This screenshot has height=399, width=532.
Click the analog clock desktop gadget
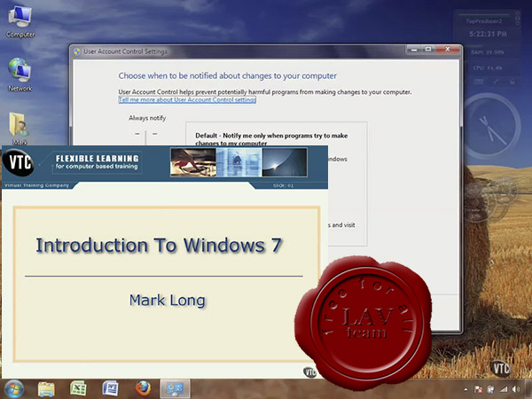[x=490, y=126]
